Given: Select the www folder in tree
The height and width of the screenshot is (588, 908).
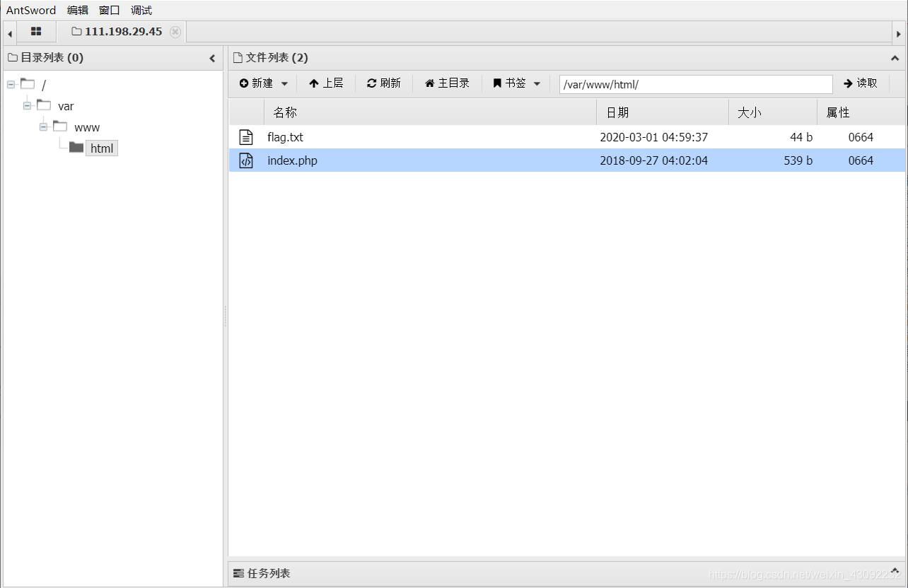Looking at the screenshot, I should pos(87,127).
